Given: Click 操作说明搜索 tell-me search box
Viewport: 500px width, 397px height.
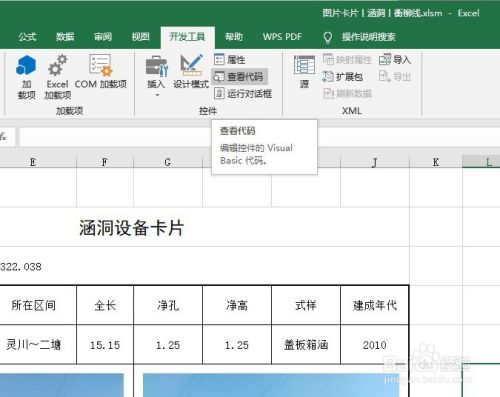Looking at the screenshot, I should click(369, 37).
